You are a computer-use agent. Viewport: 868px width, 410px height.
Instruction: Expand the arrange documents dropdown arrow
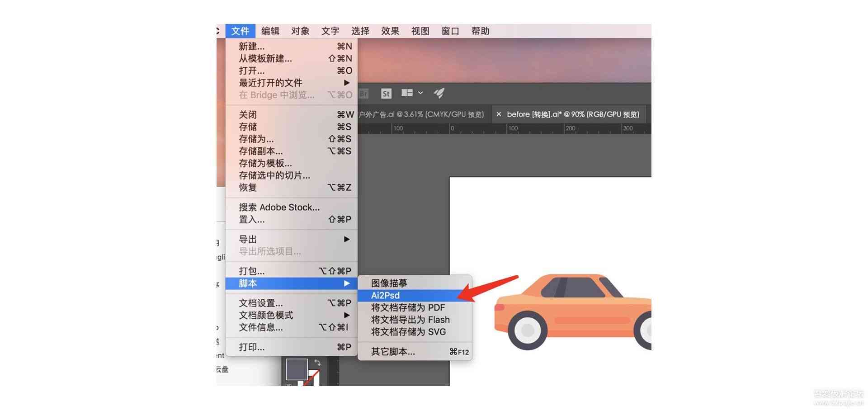pos(420,93)
